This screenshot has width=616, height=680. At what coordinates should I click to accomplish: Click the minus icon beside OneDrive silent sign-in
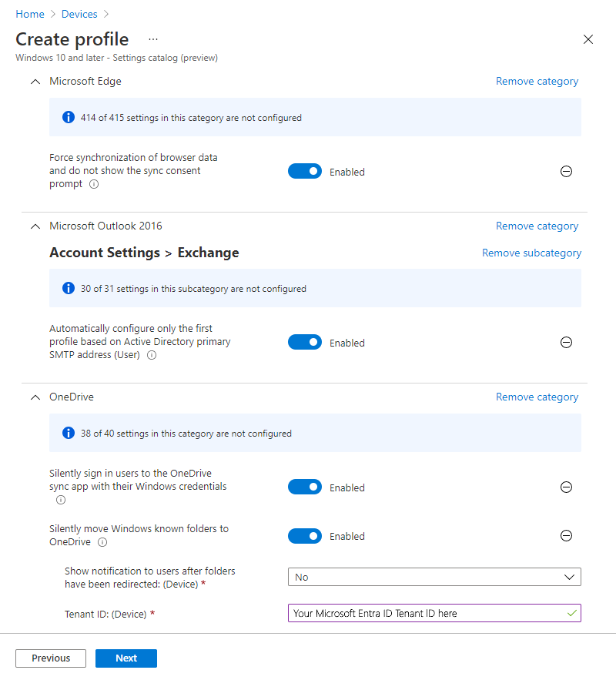click(x=566, y=487)
